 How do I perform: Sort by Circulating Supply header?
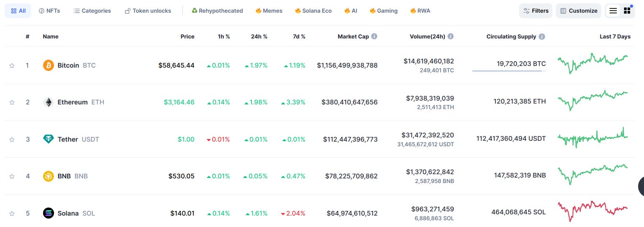(511, 36)
